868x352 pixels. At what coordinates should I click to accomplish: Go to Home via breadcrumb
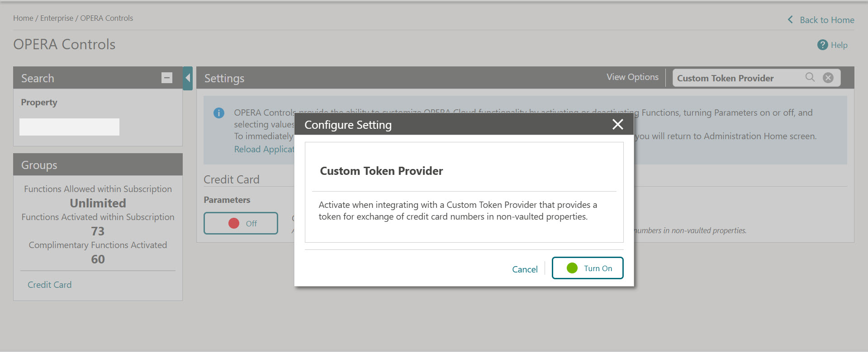23,18
